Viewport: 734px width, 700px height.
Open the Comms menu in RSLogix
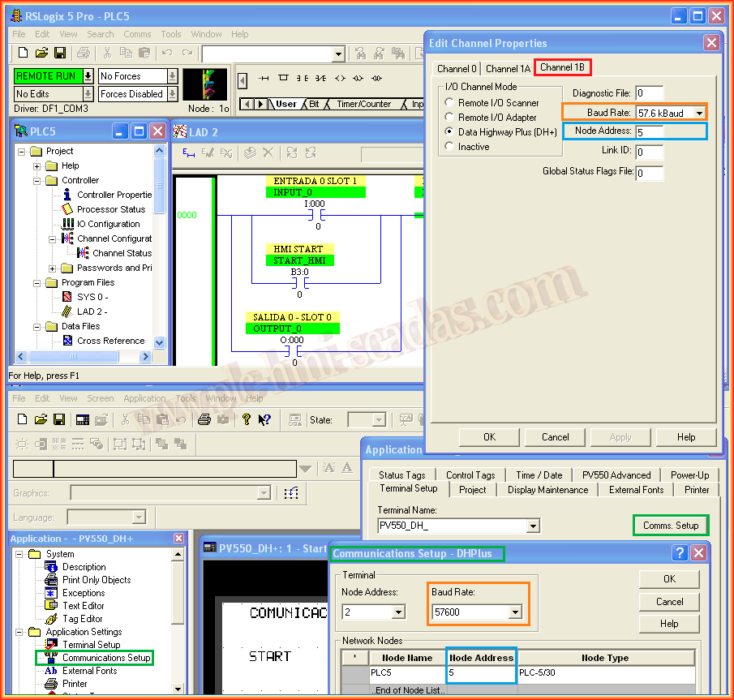[137, 34]
